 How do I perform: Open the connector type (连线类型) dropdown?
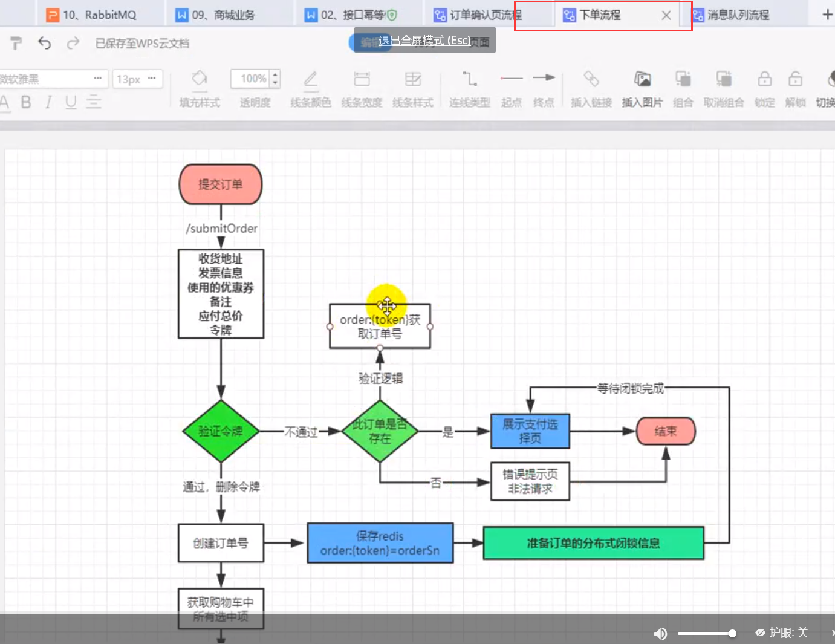pos(470,79)
